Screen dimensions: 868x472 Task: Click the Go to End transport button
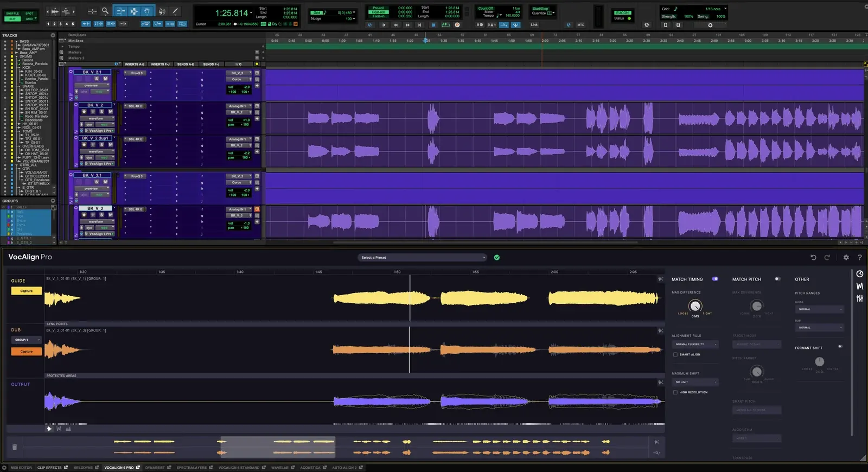pos(419,24)
